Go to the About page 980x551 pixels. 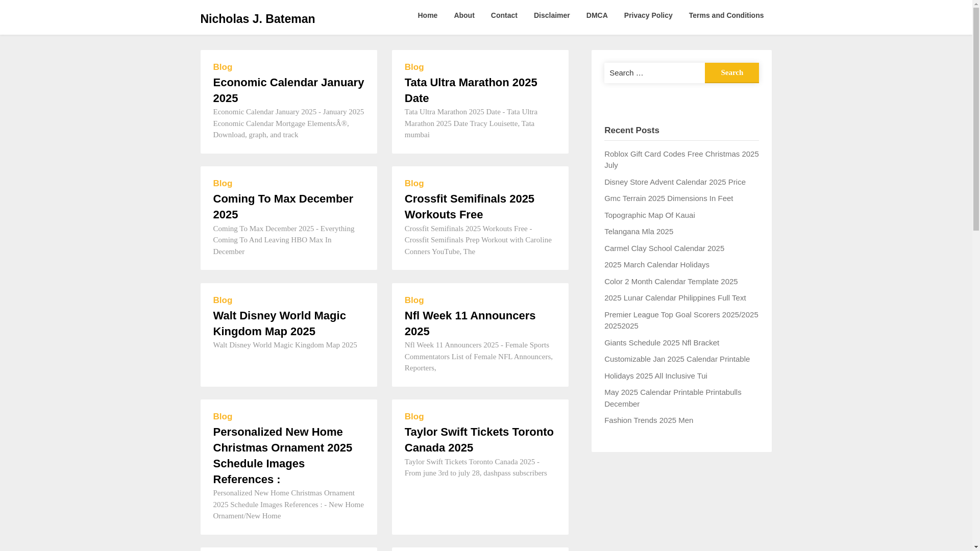pos(464,15)
